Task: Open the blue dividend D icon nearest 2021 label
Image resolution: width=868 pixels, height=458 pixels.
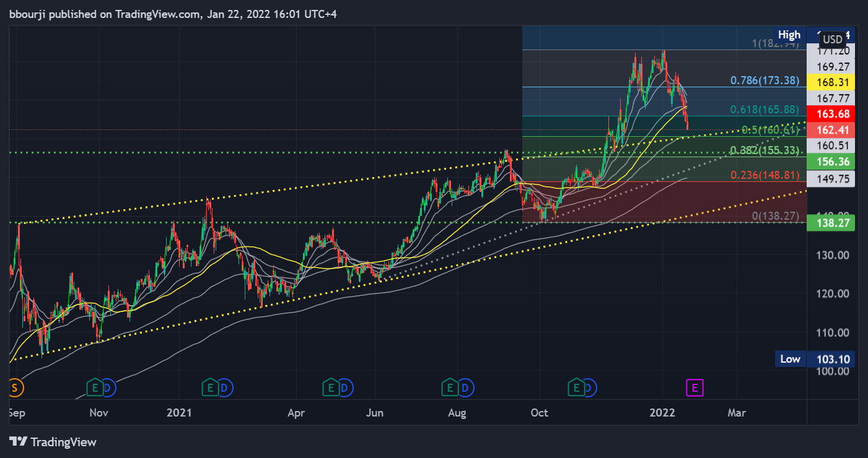Action: point(224,388)
